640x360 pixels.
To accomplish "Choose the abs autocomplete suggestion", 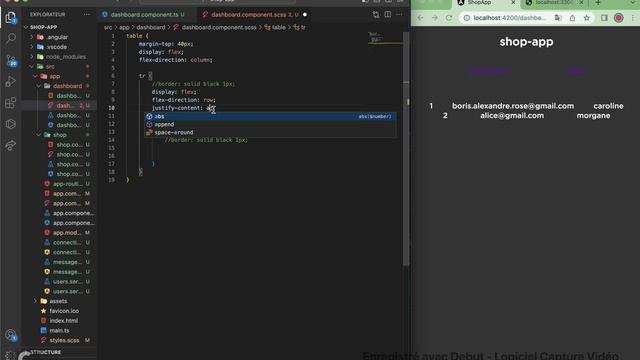I will pyautogui.click(x=270, y=116).
